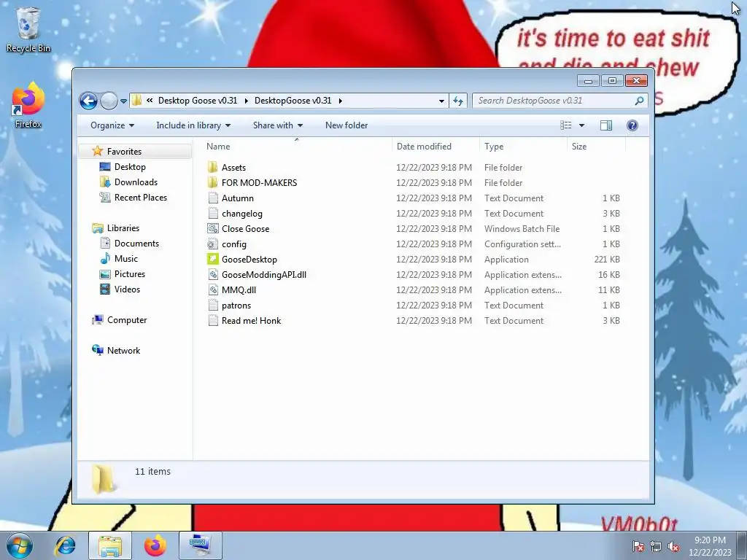This screenshot has width=747, height=560.
Task: Click the network tray icon
Action: (x=656, y=546)
